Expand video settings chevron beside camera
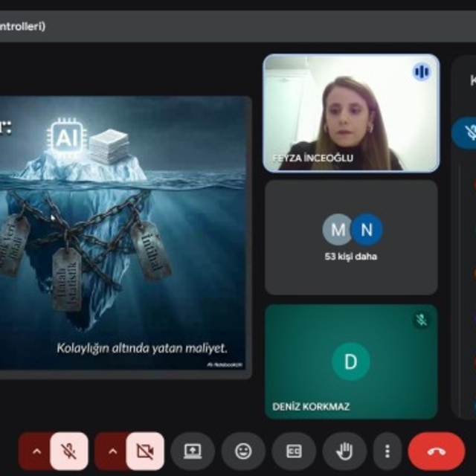 coord(112,451)
